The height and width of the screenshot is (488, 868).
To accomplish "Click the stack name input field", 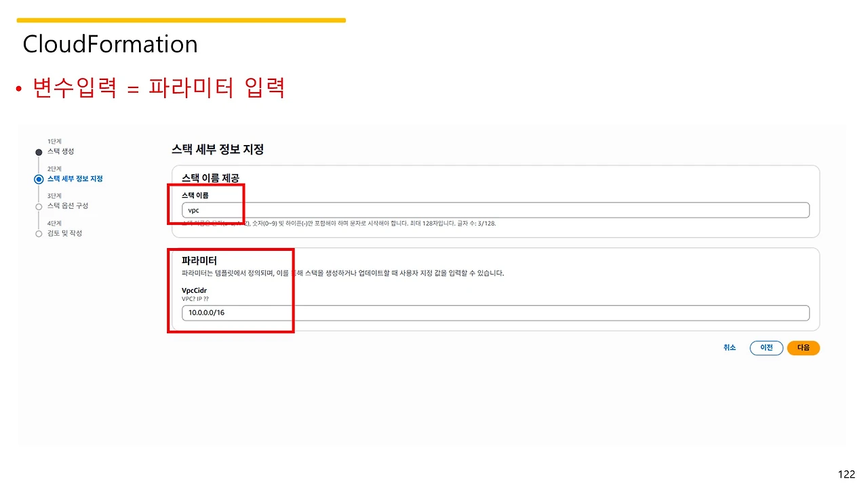I will point(496,210).
